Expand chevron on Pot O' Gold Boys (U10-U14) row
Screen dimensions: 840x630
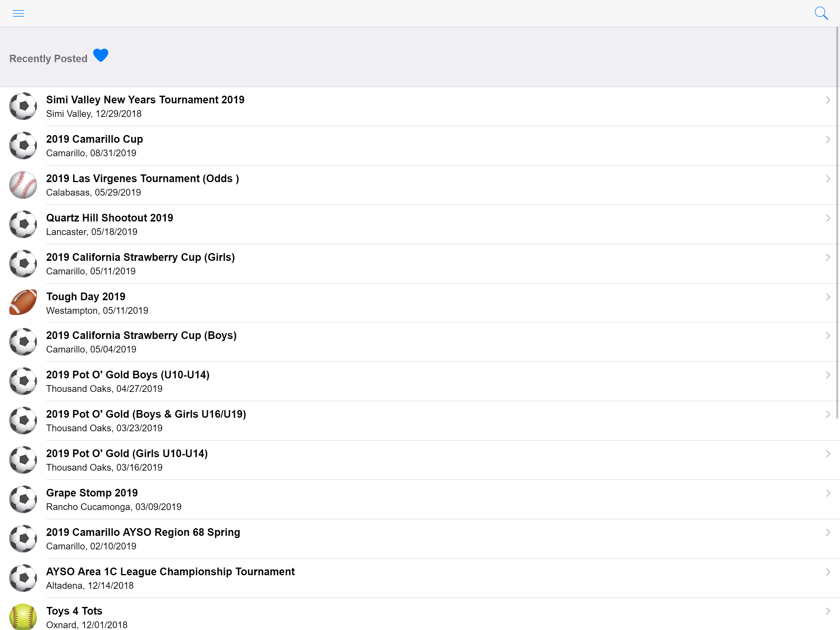point(828,375)
